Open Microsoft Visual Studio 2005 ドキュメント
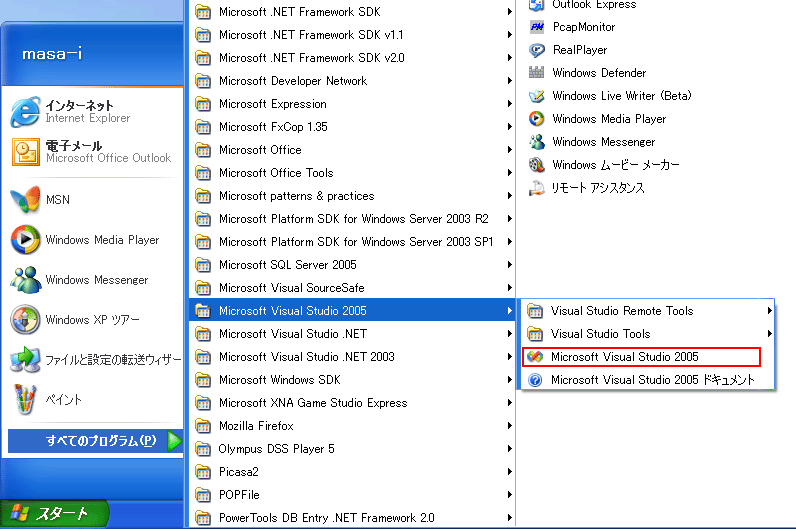Image resolution: width=796 pixels, height=529 pixels. click(x=648, y=380)
